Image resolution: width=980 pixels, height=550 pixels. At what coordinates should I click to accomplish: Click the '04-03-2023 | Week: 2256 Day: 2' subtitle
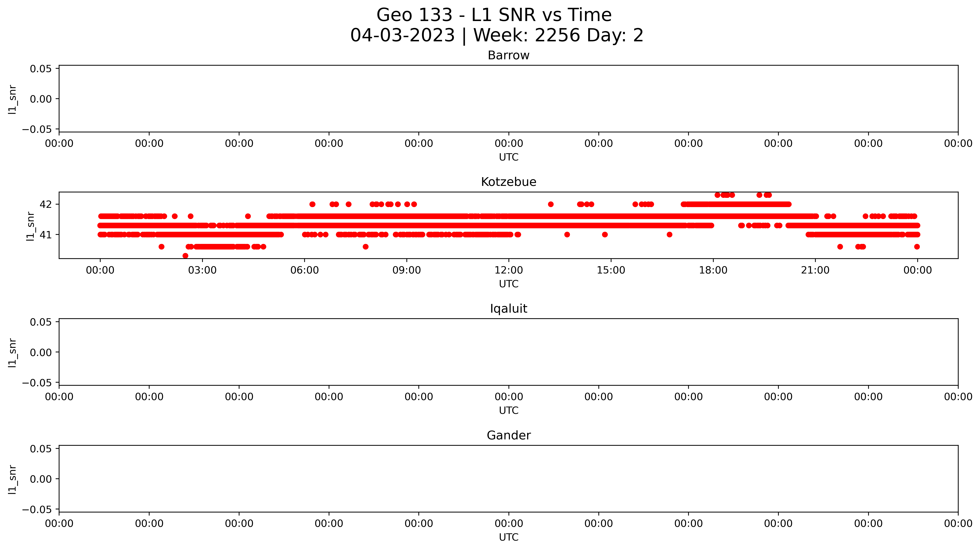[497, 35]
